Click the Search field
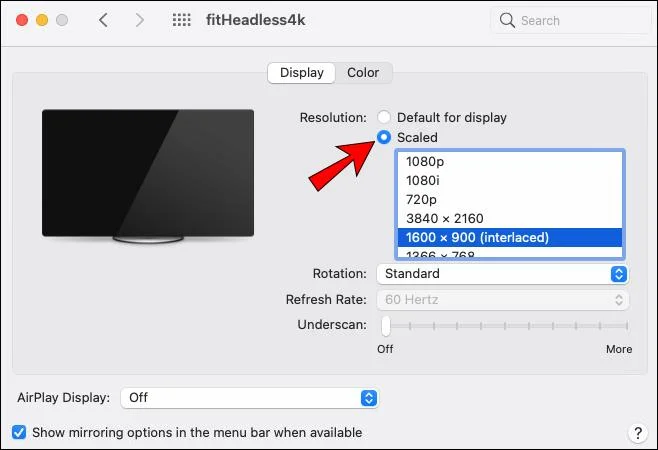This screenshot has width=658, height=450. [x=570, y=20]
